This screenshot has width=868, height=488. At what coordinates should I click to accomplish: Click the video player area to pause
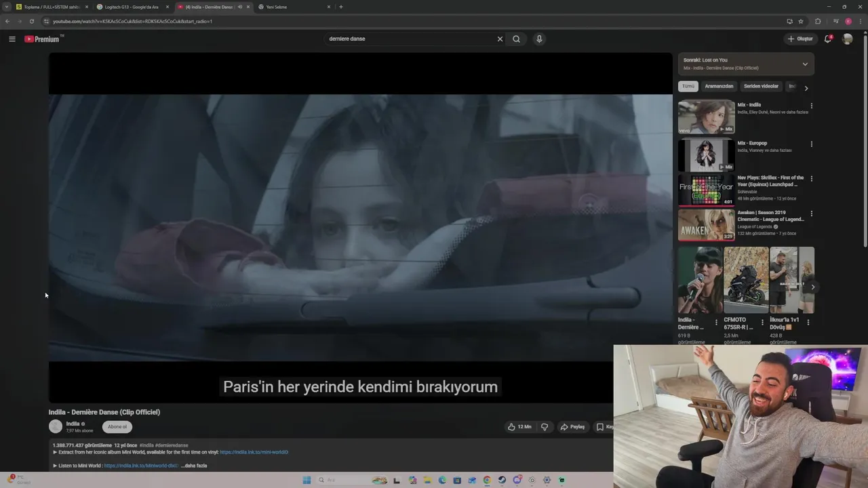[360, 227]
